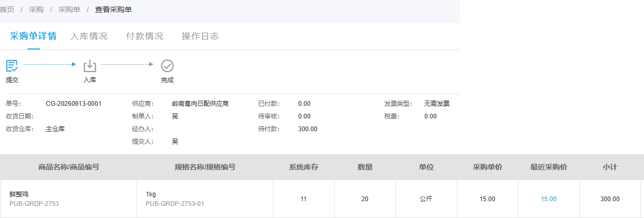Click 待审核 label
Viewport: 644px width, 218px height.
tap(269, 116)
